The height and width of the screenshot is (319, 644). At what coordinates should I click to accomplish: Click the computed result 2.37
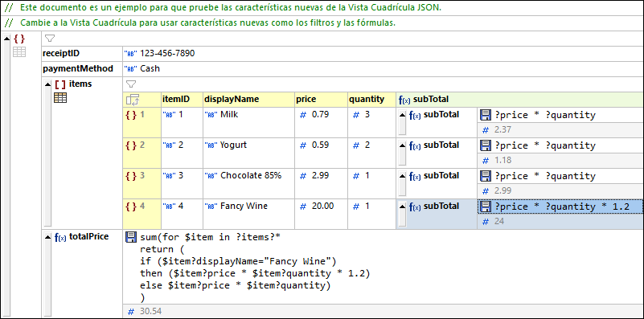pyautogui.click(x=502, y=130)
